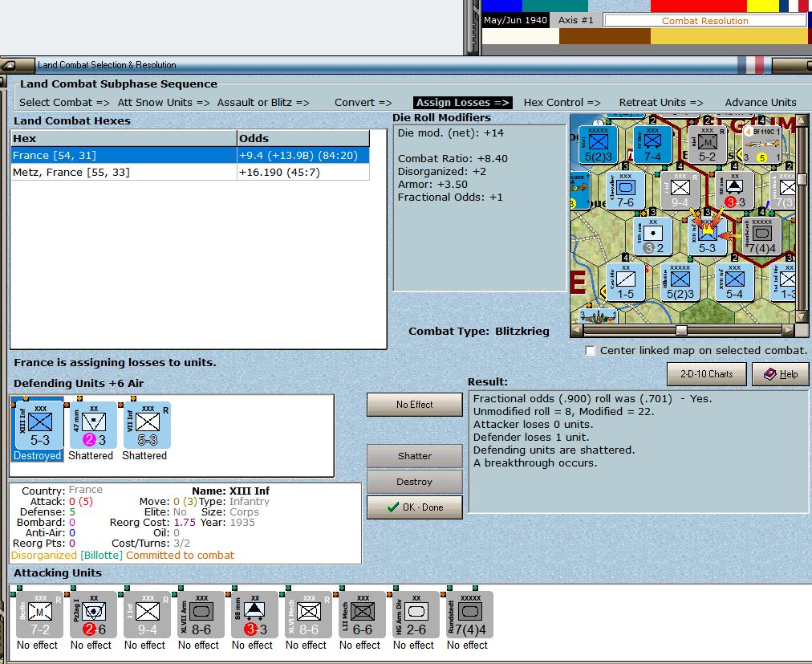Image resolution: width=812 pixels, height=664 pixels.
Task: Click the Convert subphase step
Action: (x=363, y=103)
